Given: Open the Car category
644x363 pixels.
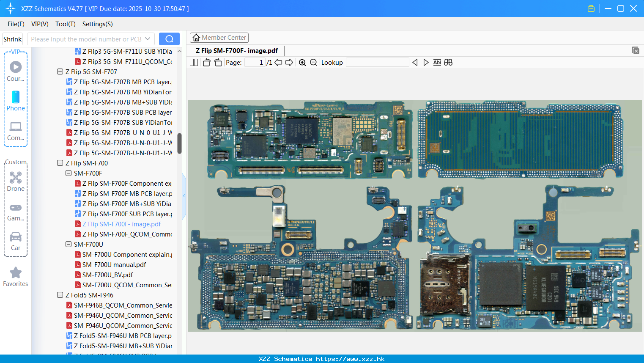Looking at the screenshot, I should tap(16, 241).
